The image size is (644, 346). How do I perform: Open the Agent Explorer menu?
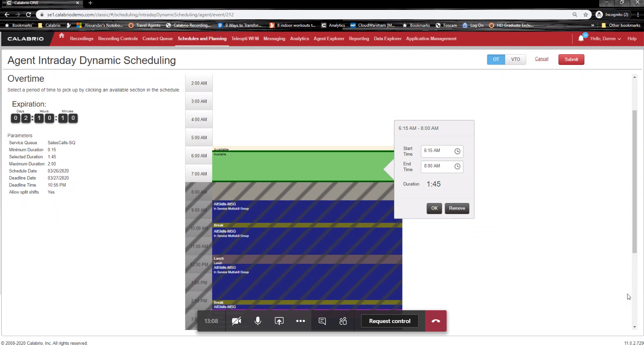[329, 39]
